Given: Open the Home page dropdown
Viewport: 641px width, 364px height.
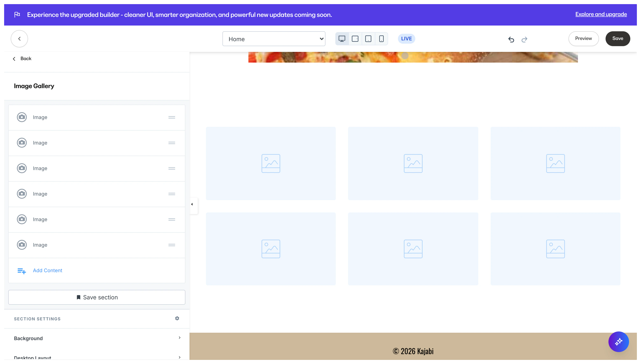Looking at the screenshot, I should (274, 39).
